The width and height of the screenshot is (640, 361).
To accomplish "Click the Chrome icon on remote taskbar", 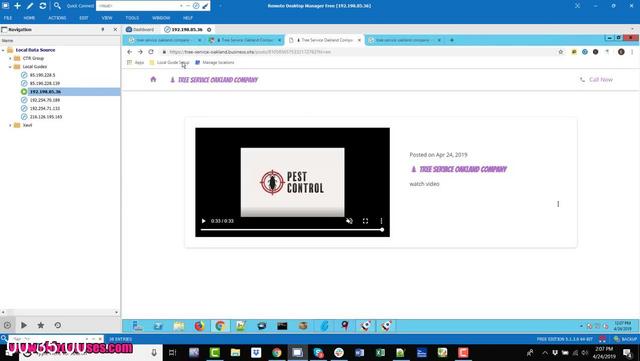I will click(220, 326).
